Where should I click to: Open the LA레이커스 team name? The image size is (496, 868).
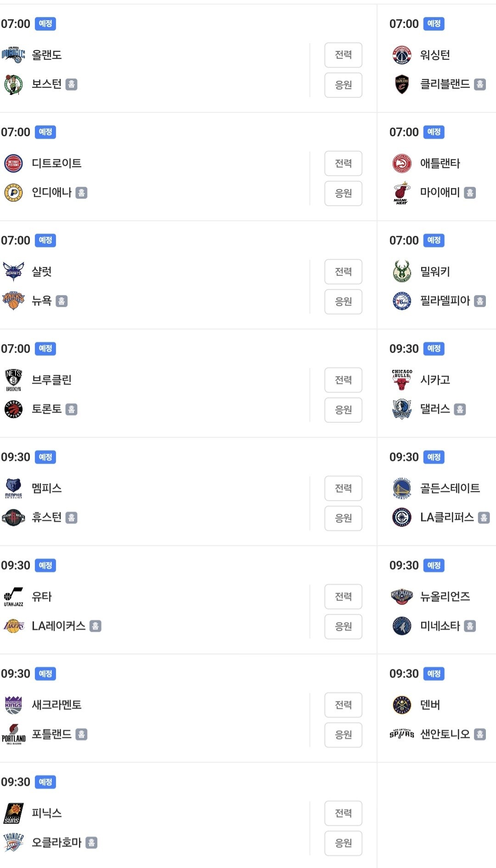click(x=59, y=626)
